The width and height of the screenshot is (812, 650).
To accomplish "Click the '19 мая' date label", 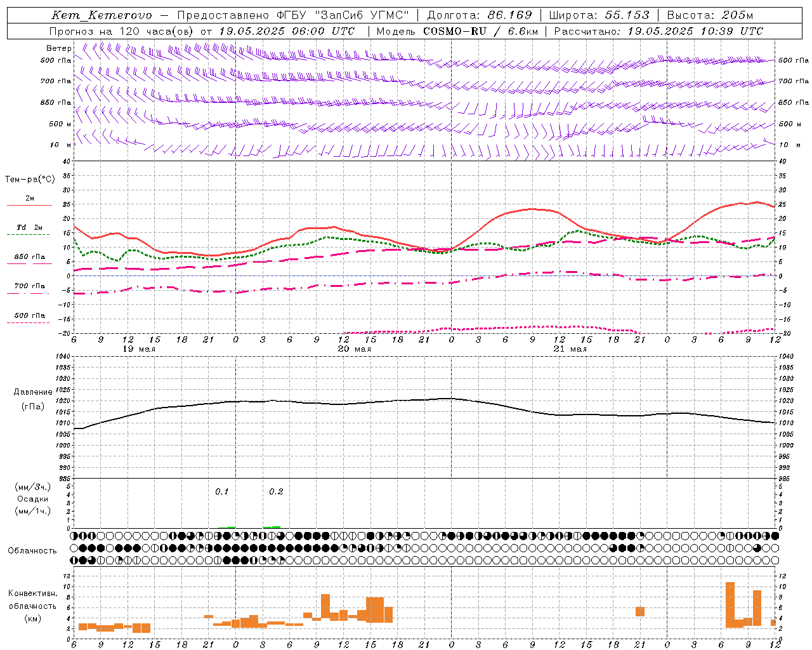I will click(x=139, y=349).
